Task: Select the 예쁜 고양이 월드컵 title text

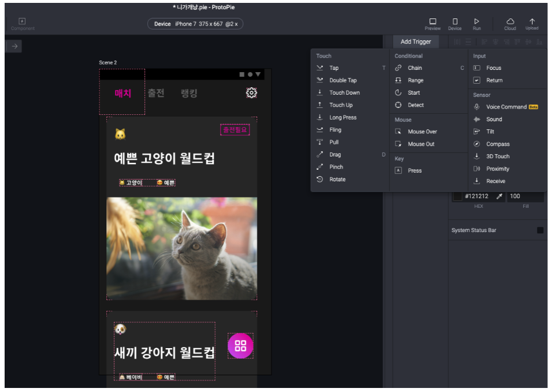Action: [164, 158]
